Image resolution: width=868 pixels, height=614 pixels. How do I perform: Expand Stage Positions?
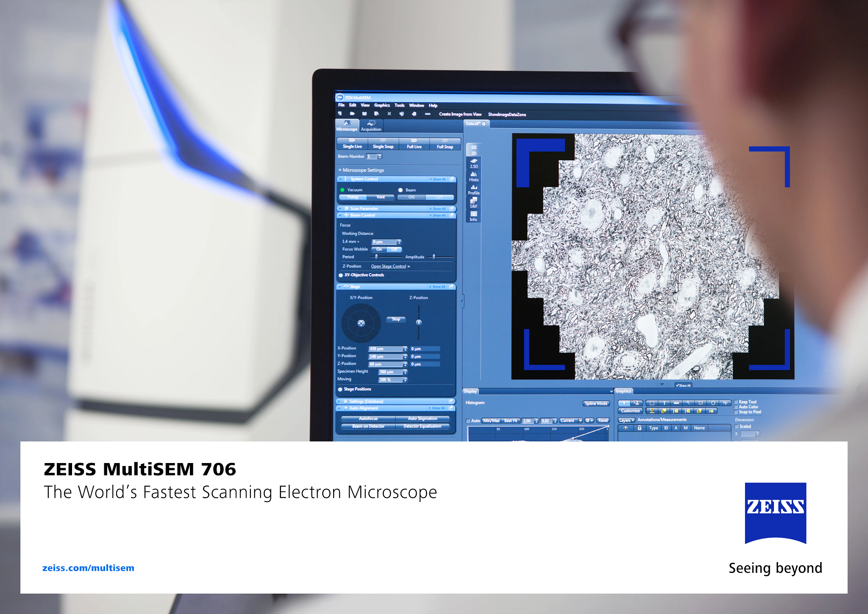(340, 389)
